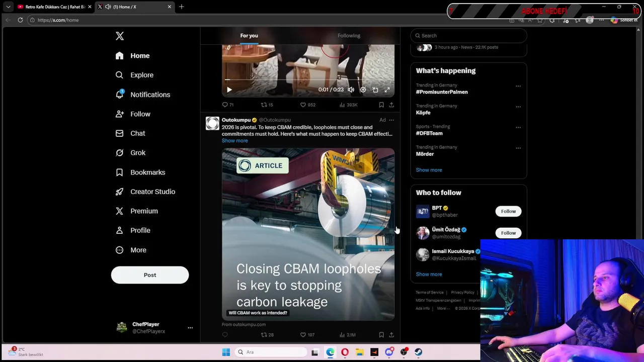Like the Outokumpu post (197)

pyautogui.click(x=307, y=335)
